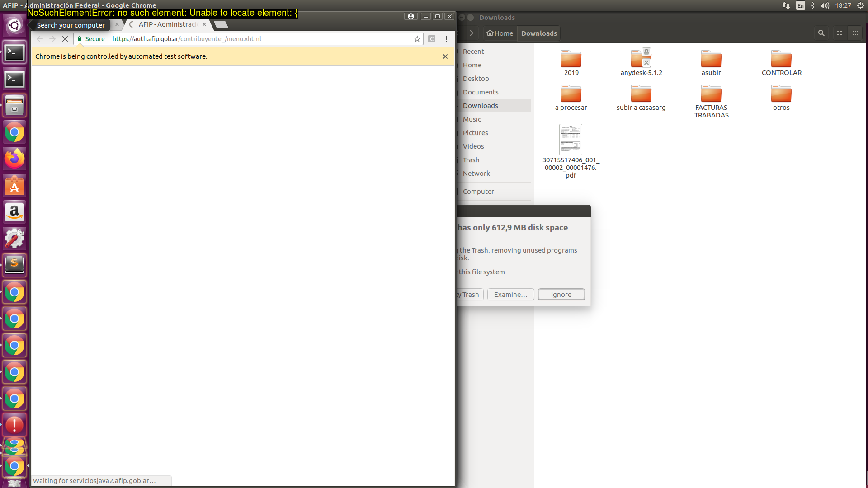Open the sound volume indicator

(x=825, y=5)
